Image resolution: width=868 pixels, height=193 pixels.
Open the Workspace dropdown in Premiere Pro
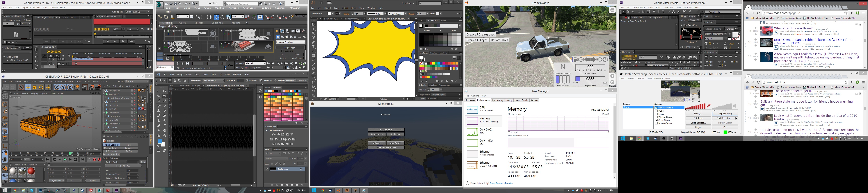click(137, 12)
